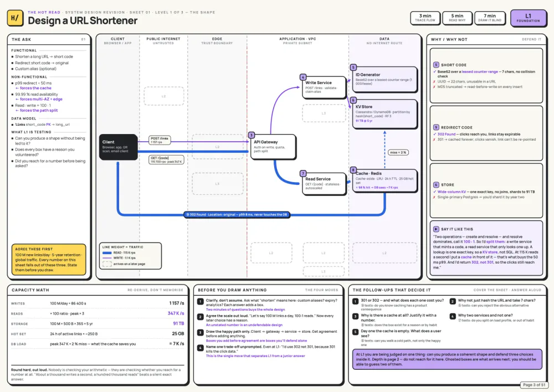Click the 'Page 3 of 51' page indicator

click(534, 385)
